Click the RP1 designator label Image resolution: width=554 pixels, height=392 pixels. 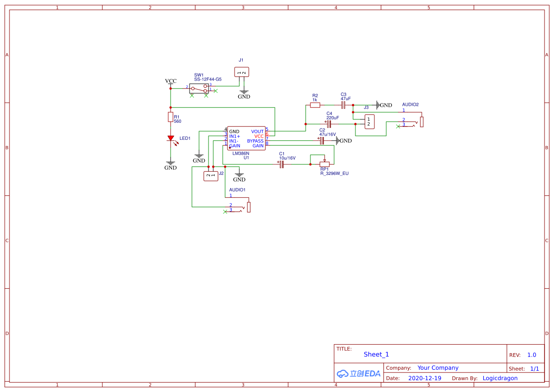click(x=324, y=169)
